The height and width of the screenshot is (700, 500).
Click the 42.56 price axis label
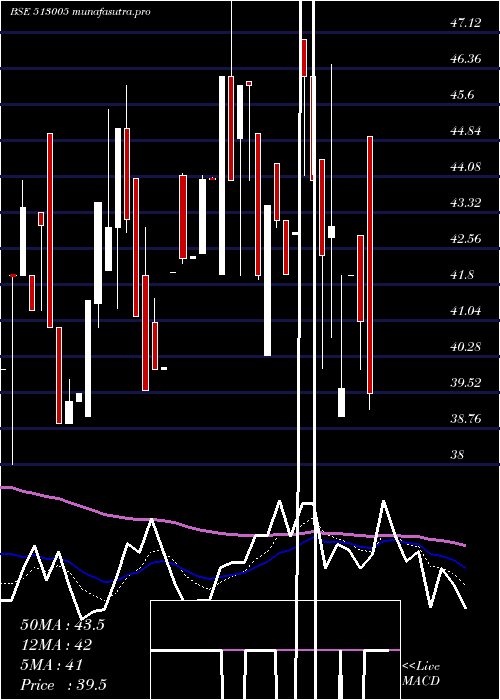pos(466,238)
